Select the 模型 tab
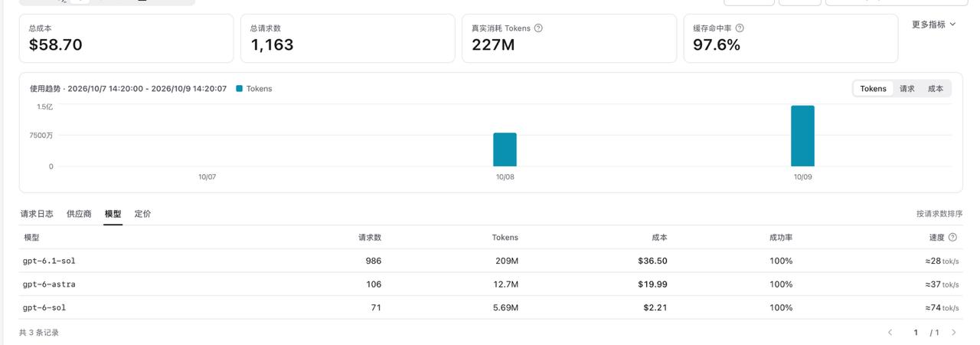The height and width of the screenshot is (345, 980). coord(113,214)
